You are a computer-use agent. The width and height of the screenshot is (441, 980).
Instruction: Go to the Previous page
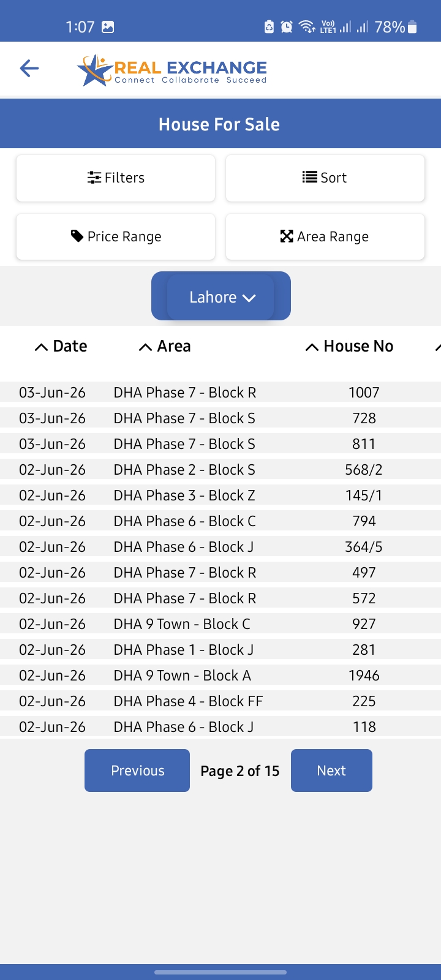click(x=137, y=771)
